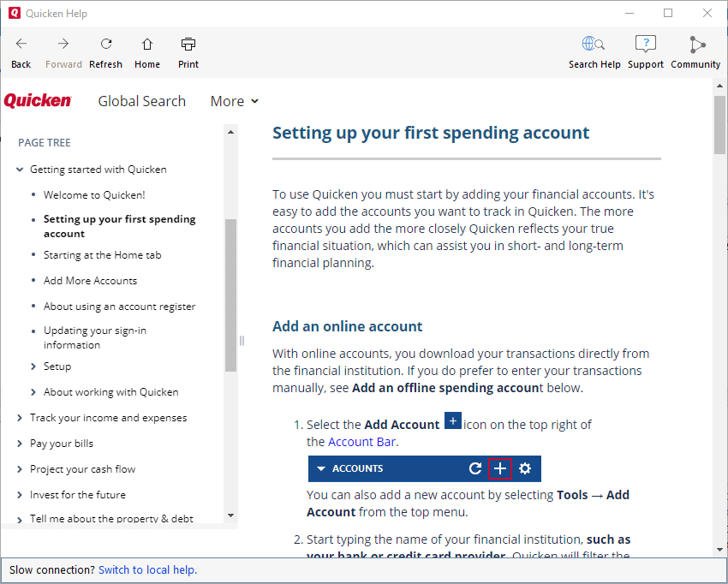Image resolution: width=728 pixels, height=584 pixels.
Task: Go to Home with house icon
Action: point(147,44)
